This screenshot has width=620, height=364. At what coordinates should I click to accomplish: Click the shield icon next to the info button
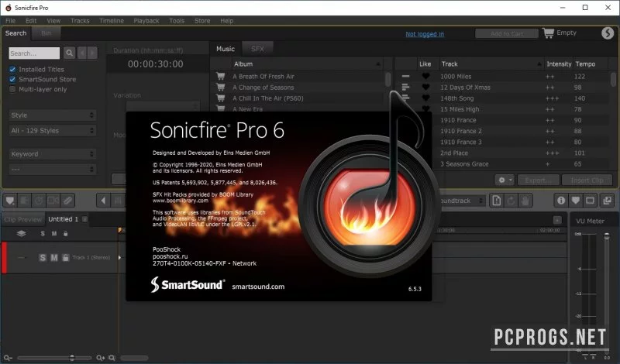pos(575,201)
